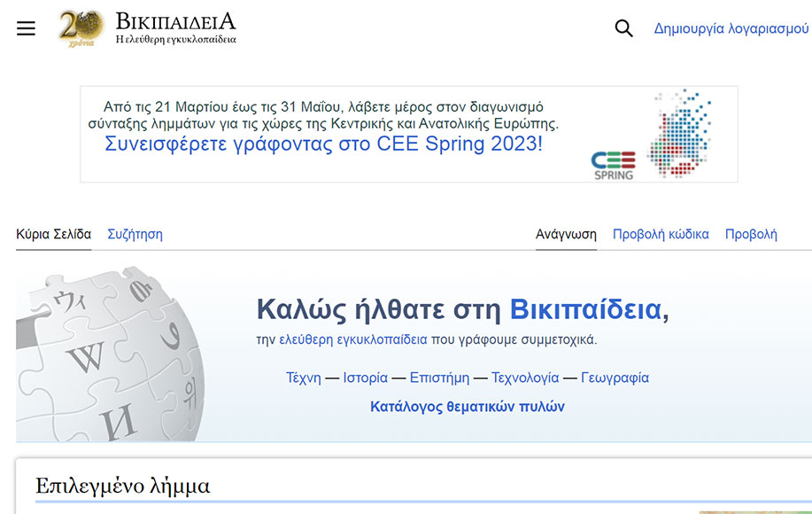
Task: Click the Wikipedia 20 years logo
Action: (81, 28)
